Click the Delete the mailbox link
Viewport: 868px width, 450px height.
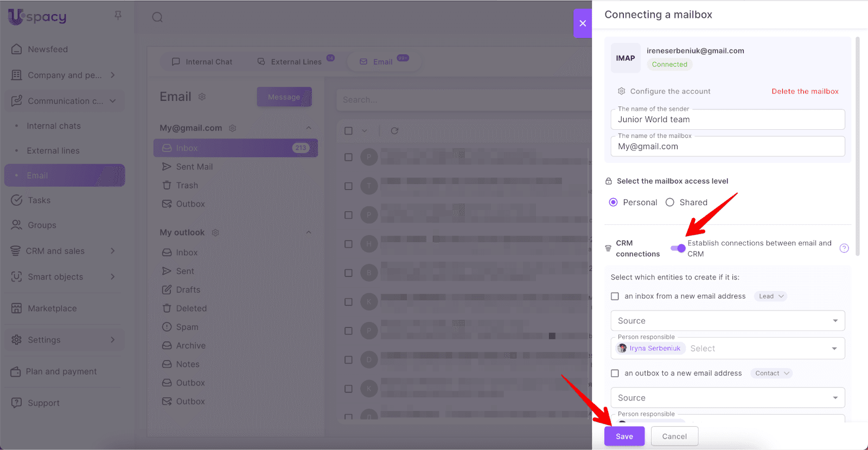click(805, 91)
